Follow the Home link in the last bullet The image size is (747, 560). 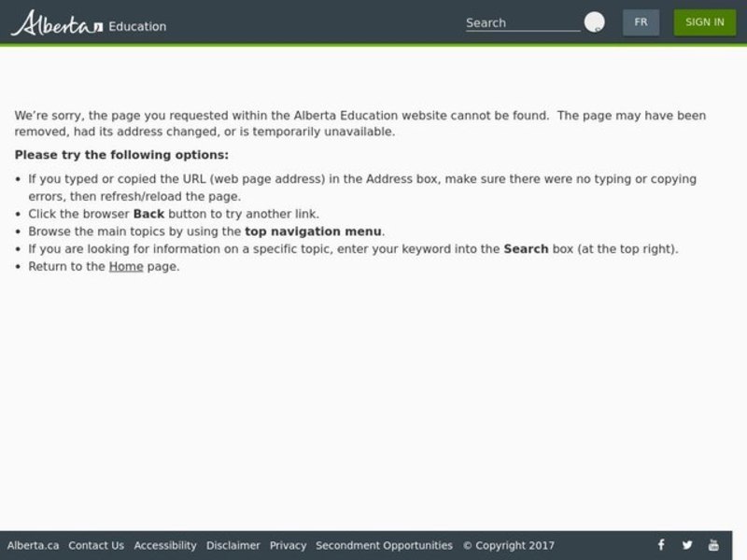[126, 266]
